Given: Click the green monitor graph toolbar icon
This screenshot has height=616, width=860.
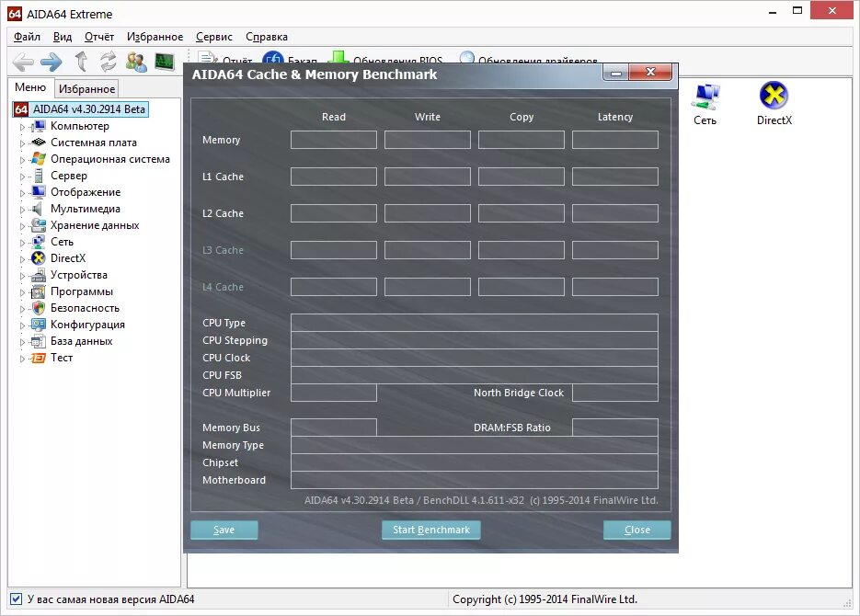Looking at the screenshot, I should tap(165, 62).
